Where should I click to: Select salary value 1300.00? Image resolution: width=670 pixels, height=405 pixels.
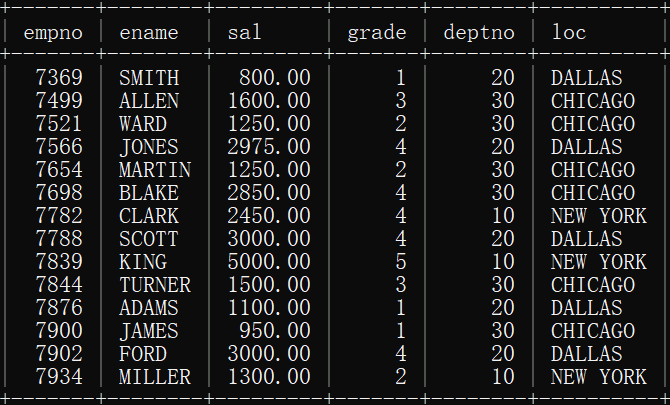tap(269, 377)
